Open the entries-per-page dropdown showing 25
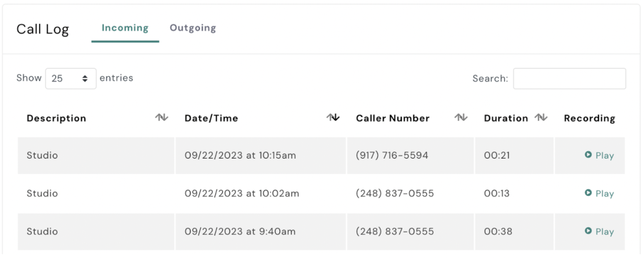The image size is (644, 260). pyautogui.click(x=70, y=79)
